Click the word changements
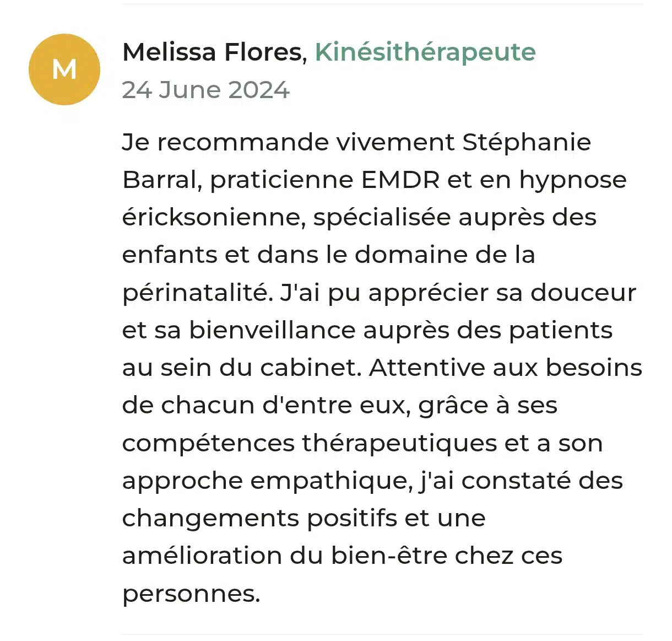Viewport: 672px width, 641px height. click(x=210, y=518)
